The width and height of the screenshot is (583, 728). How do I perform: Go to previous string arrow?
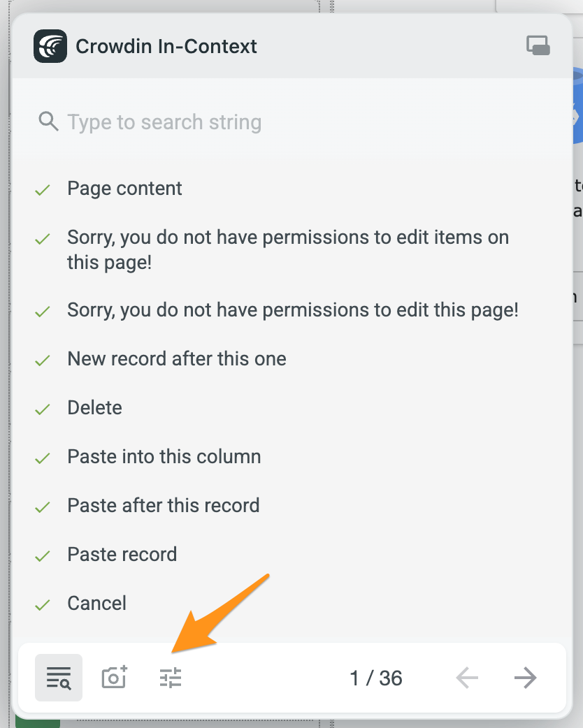pos(467,678)
